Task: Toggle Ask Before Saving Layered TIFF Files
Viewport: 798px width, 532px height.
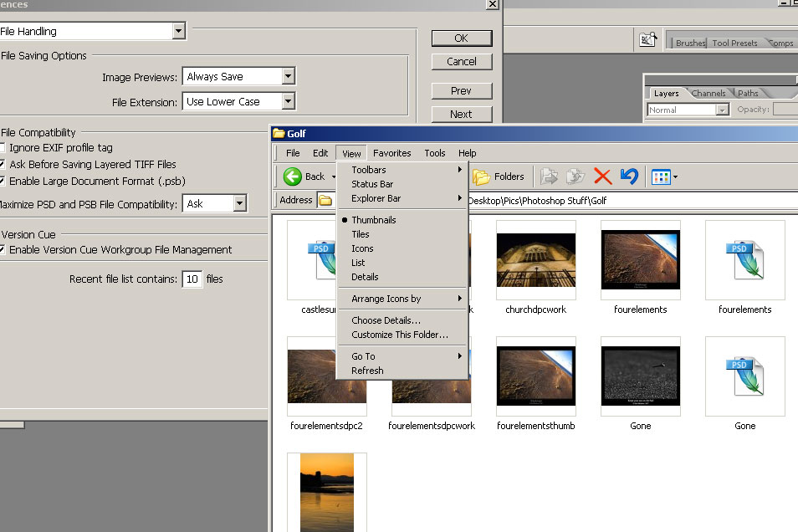Action: (x=3, y=165)
